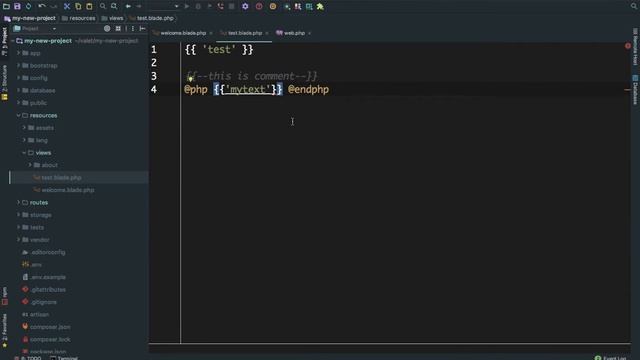
Task: Click the locate/scroll-from-source target icon
Action: point(107,29)
